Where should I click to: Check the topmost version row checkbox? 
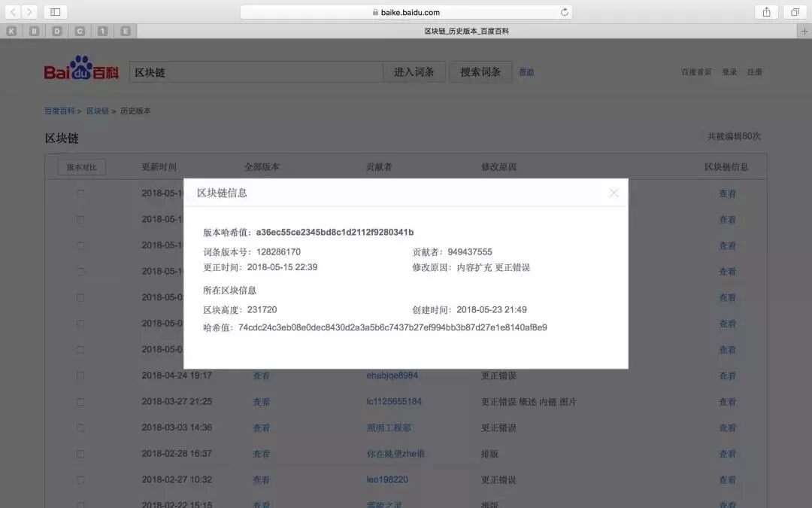[x=80, y=193]
